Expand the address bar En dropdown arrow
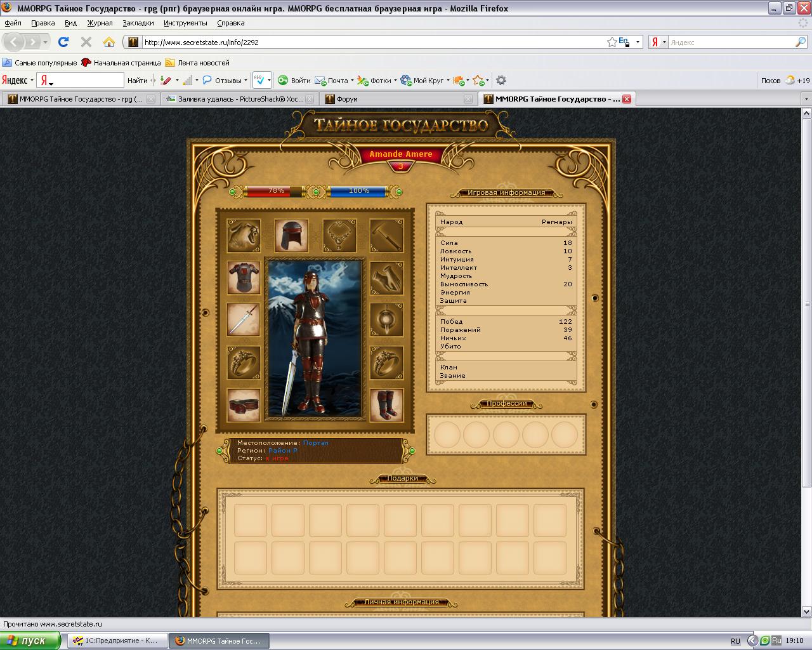The height and width of the screenshot is (650, 812). (638, 42)
